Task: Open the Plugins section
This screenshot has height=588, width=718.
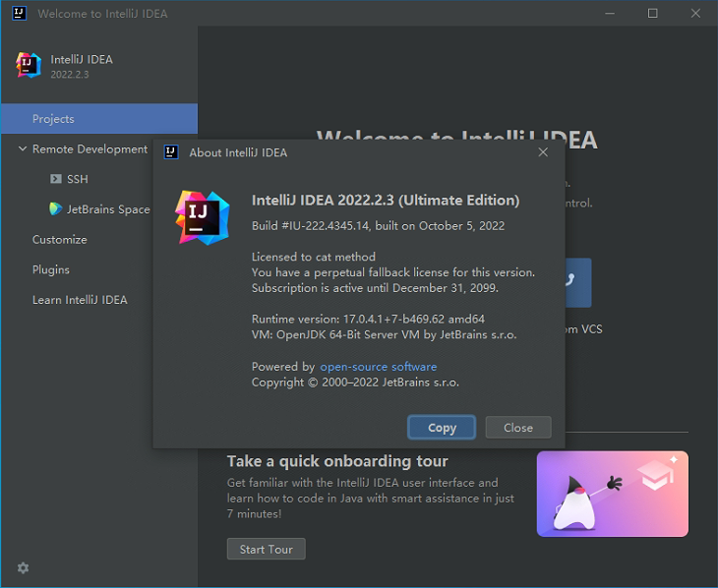Action: pyautogui.click(x=51, y=269)
